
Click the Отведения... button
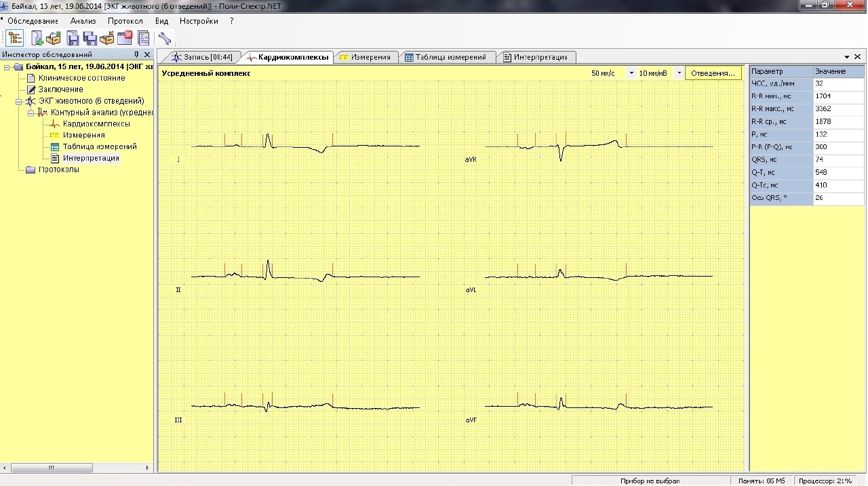pos(713,73)
